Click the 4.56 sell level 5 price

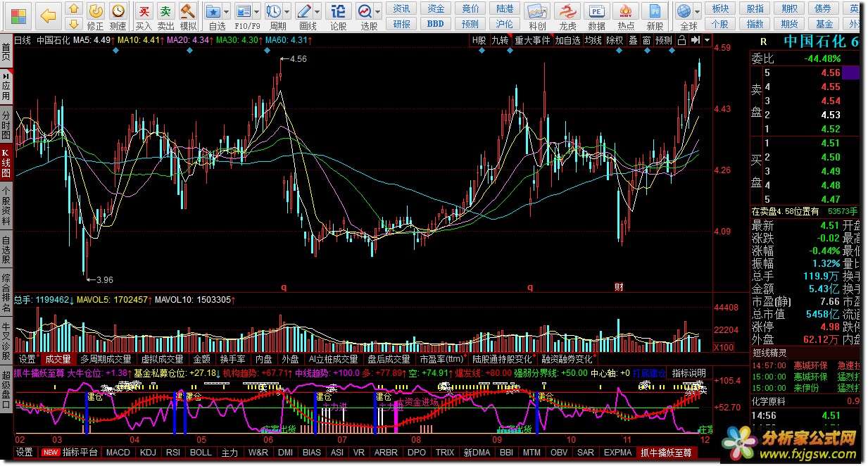point(831,73)
